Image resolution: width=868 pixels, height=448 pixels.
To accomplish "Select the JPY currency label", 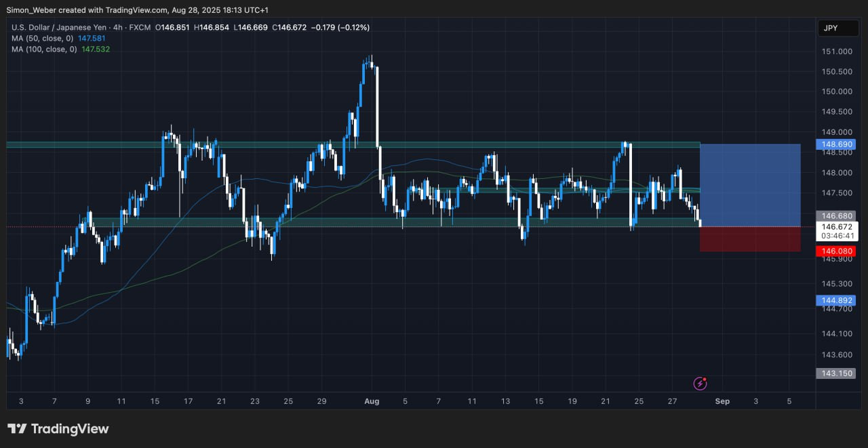I will (x=831, y=28).
